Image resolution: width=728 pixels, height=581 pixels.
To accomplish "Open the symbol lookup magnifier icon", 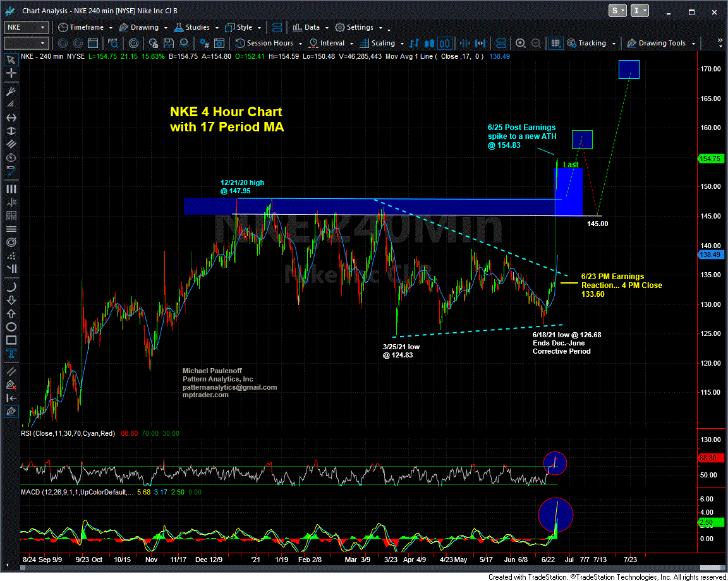I will (113, 43).
